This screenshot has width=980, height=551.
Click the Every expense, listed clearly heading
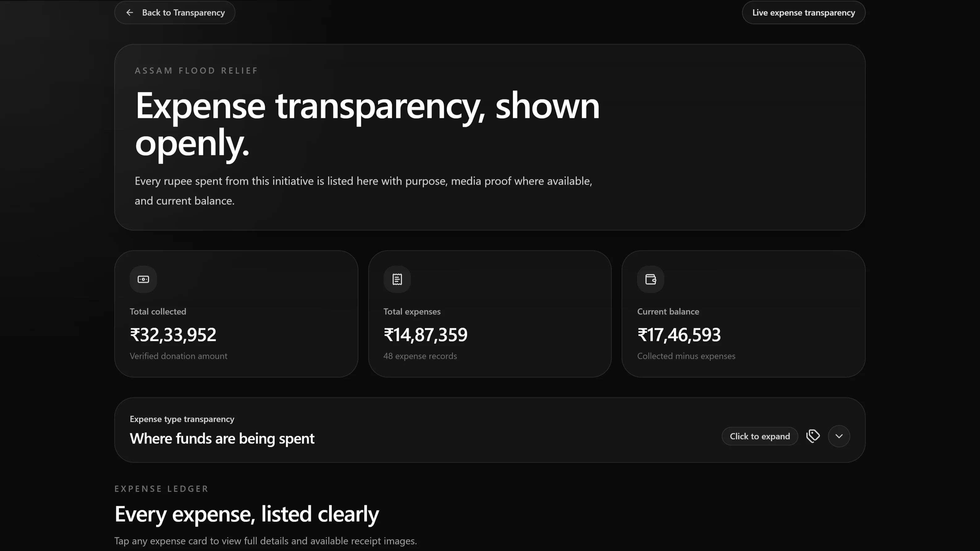(247, 514)
